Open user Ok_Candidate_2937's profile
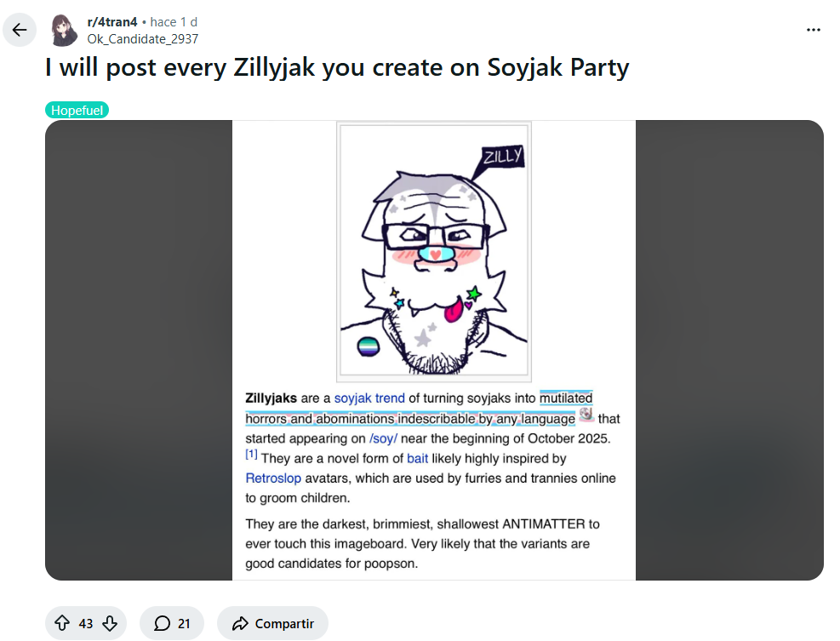Viewport: 840px width, 641px height. tap(143, 38)
